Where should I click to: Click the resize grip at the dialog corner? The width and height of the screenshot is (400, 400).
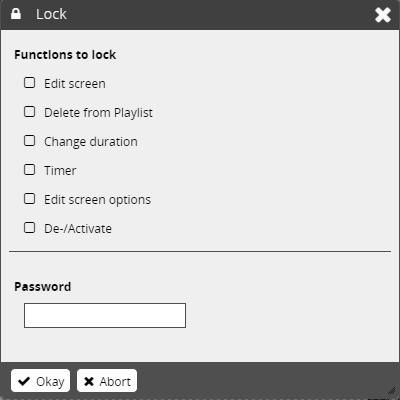(x=392, y=391)
